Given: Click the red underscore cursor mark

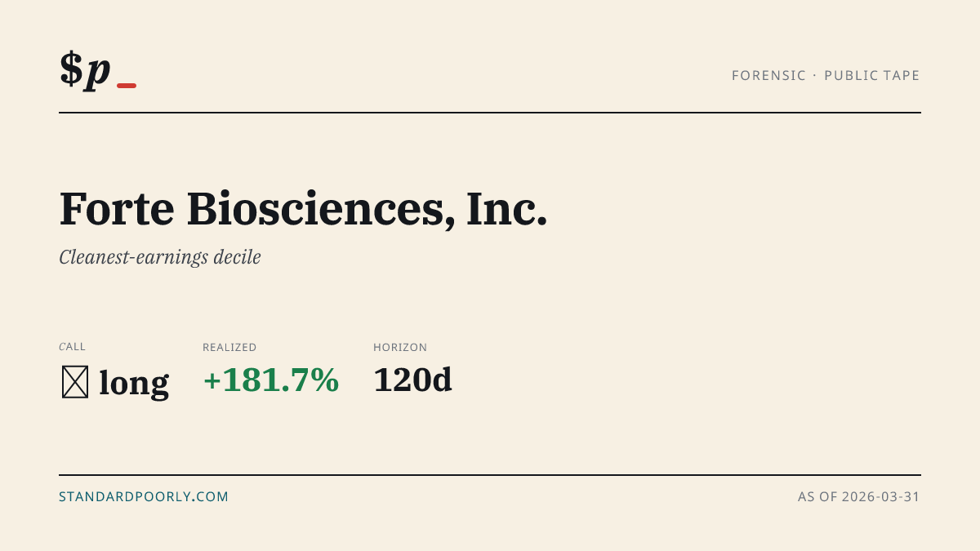Looking at the screenshot, I should pos(127,86).
